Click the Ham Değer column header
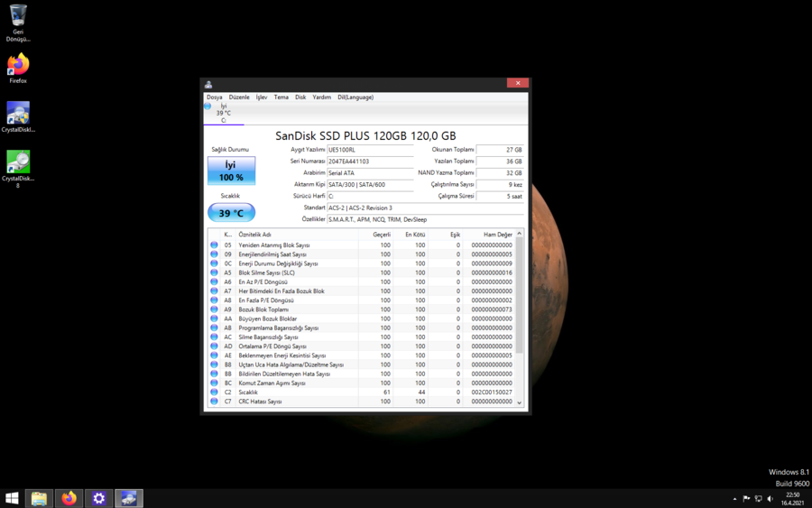 [488, 235]
